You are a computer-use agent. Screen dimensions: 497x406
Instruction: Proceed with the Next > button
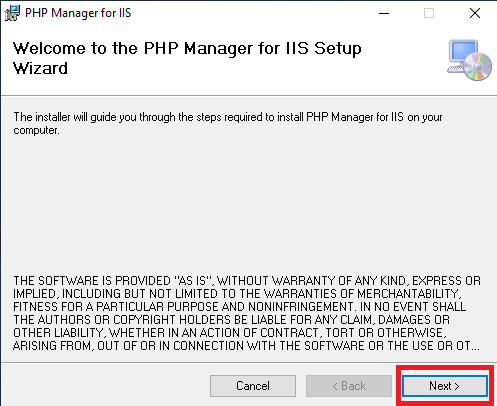(x=445, y=386)
